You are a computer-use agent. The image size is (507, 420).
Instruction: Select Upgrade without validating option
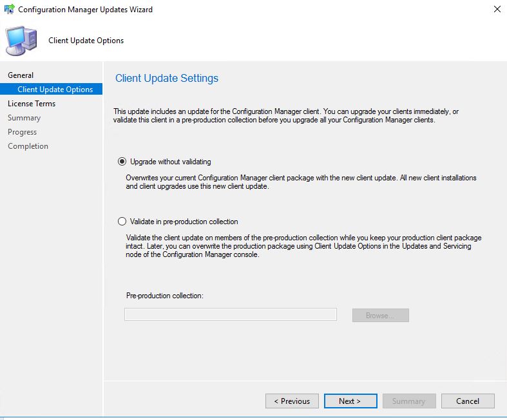[x=122, y=161]
